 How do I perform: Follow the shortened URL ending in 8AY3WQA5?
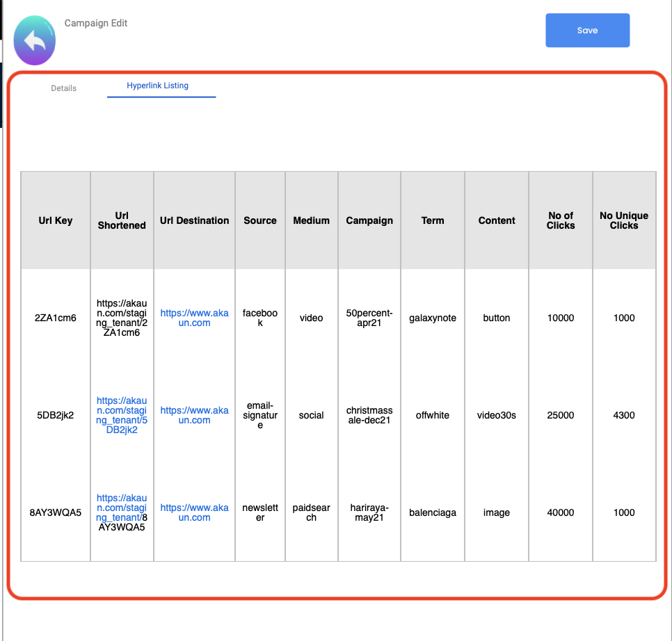[x=122, y=508]
